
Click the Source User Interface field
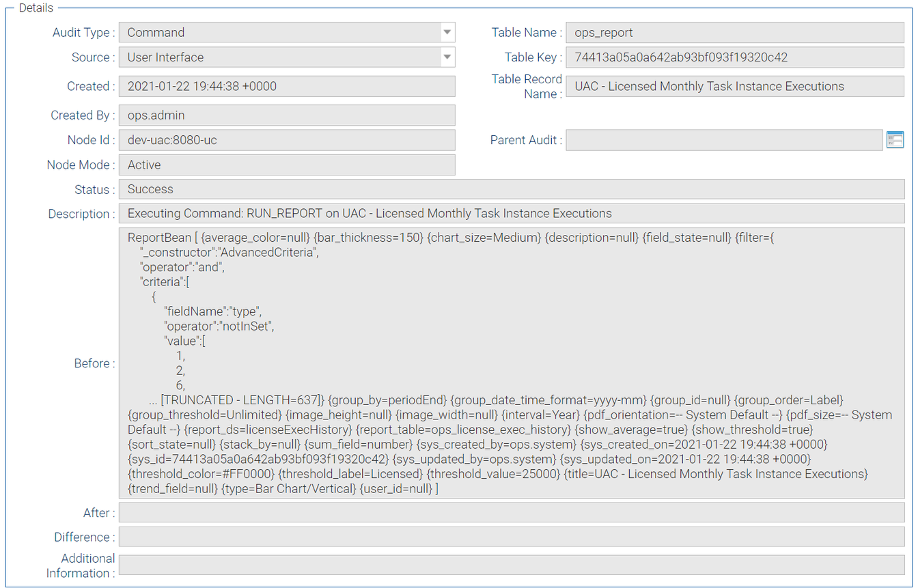click(x=280, y=57)
